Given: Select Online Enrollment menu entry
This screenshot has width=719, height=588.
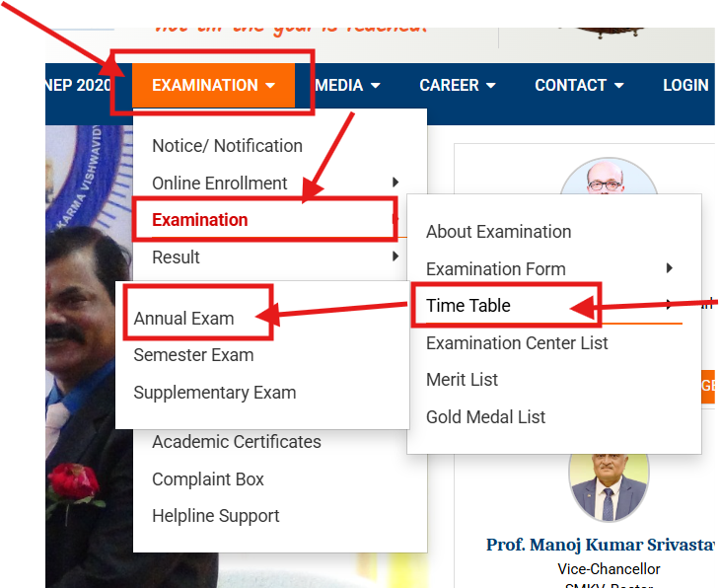Looking at the screenshot, I should 220,183.
